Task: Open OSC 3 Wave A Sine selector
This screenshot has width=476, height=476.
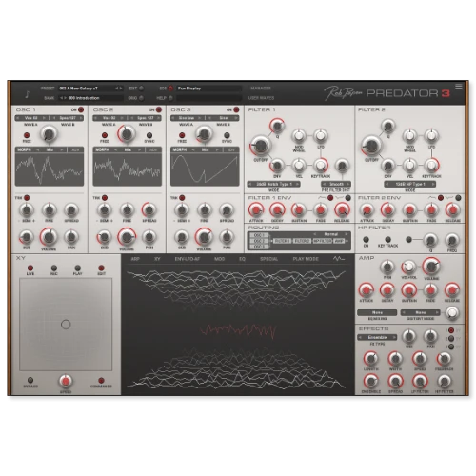Action: (187, 118)
